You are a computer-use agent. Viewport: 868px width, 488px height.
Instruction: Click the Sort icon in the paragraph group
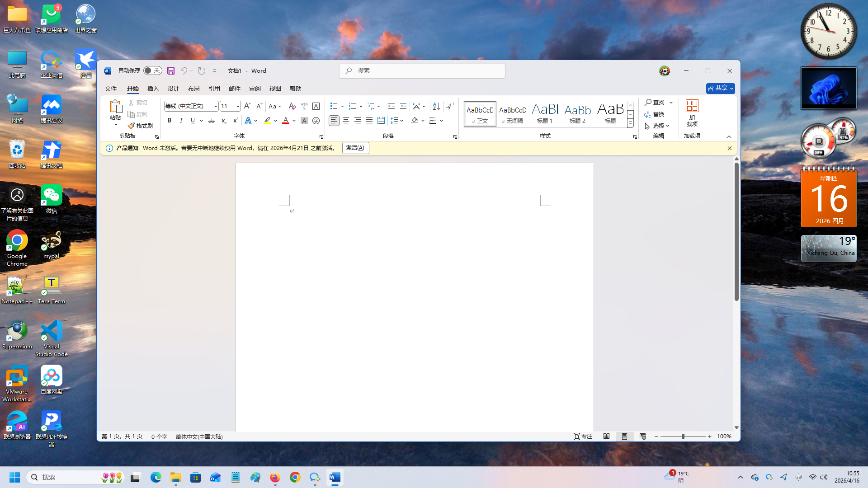436,106
